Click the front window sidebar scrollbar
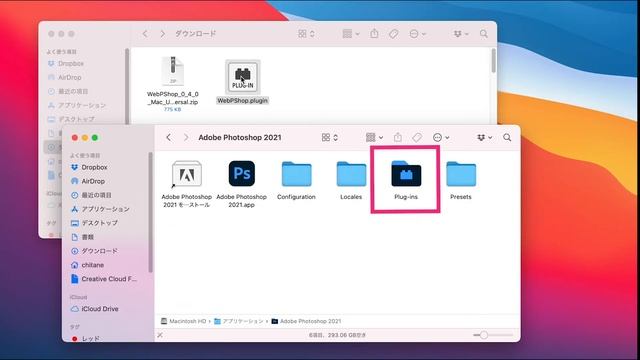640x360 pixels. coord(150,212)
